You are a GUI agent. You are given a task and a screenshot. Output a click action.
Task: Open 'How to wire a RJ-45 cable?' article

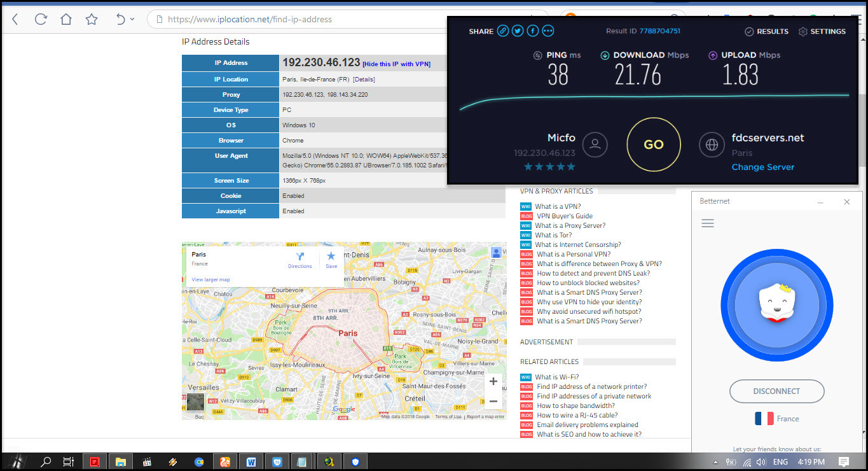577,415
